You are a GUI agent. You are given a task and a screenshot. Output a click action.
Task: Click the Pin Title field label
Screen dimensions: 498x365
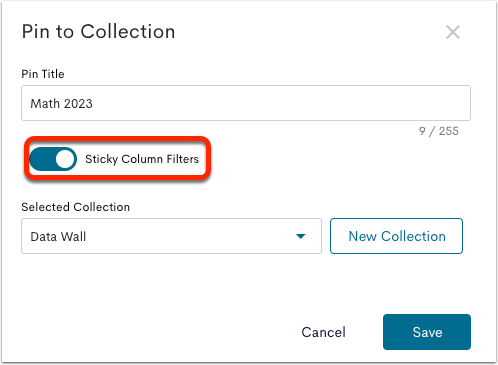[43, 74]
